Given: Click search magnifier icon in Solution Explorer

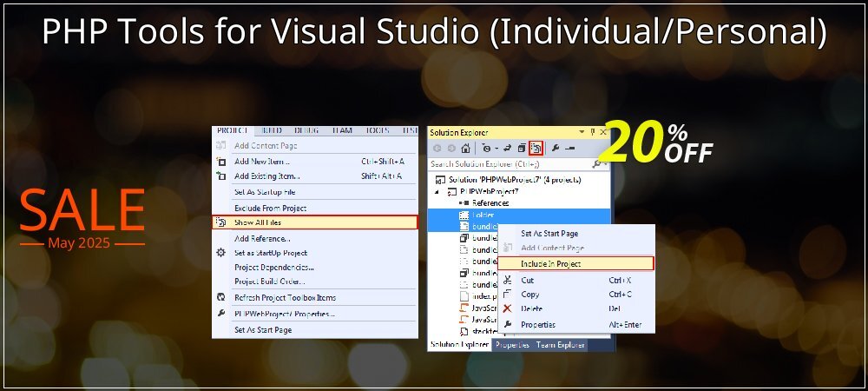Looking at the screenshot, I should 598,164.
